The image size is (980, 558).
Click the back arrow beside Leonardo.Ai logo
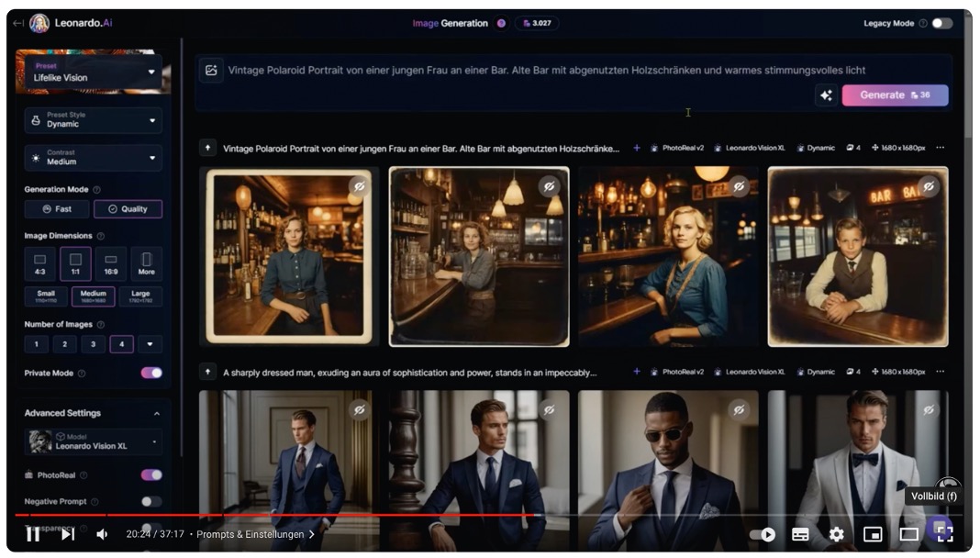click(18, 23)
